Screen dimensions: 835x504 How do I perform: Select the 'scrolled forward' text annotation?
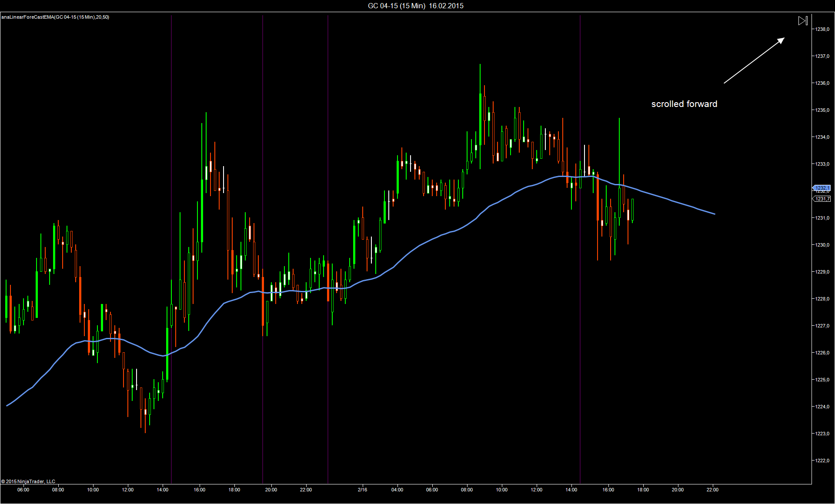(x=684, y=104)
